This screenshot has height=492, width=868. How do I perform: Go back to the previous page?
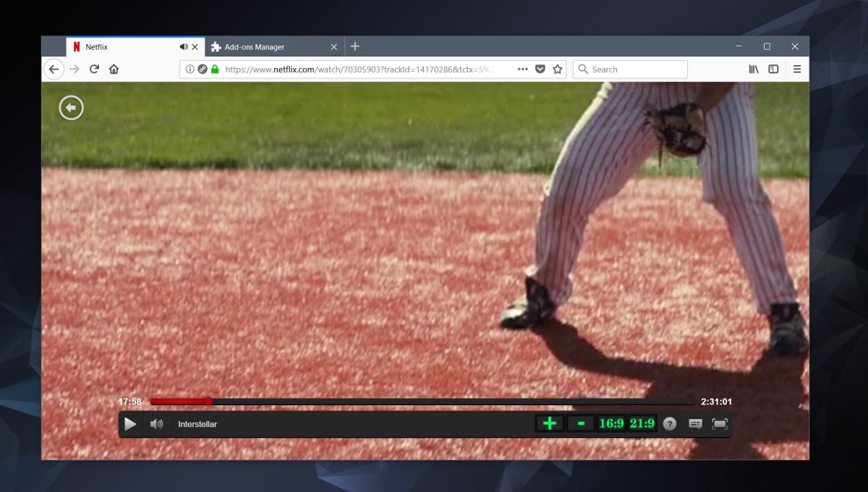coord(54,69)
